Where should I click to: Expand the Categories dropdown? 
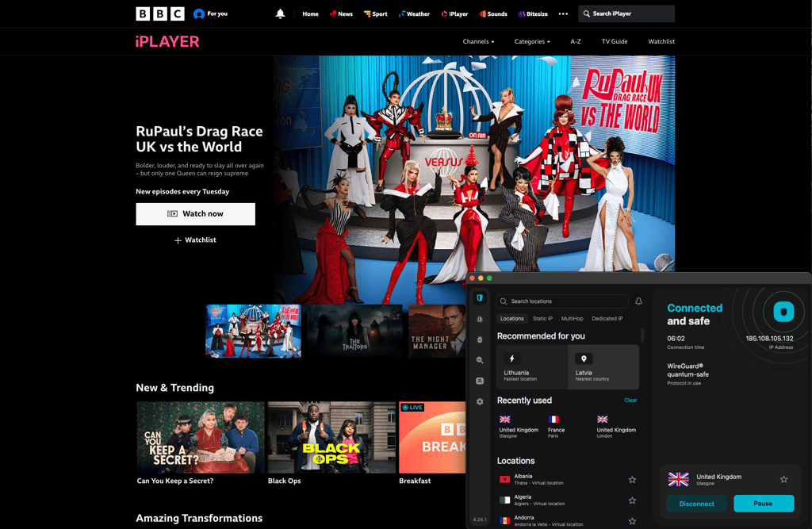532,41
